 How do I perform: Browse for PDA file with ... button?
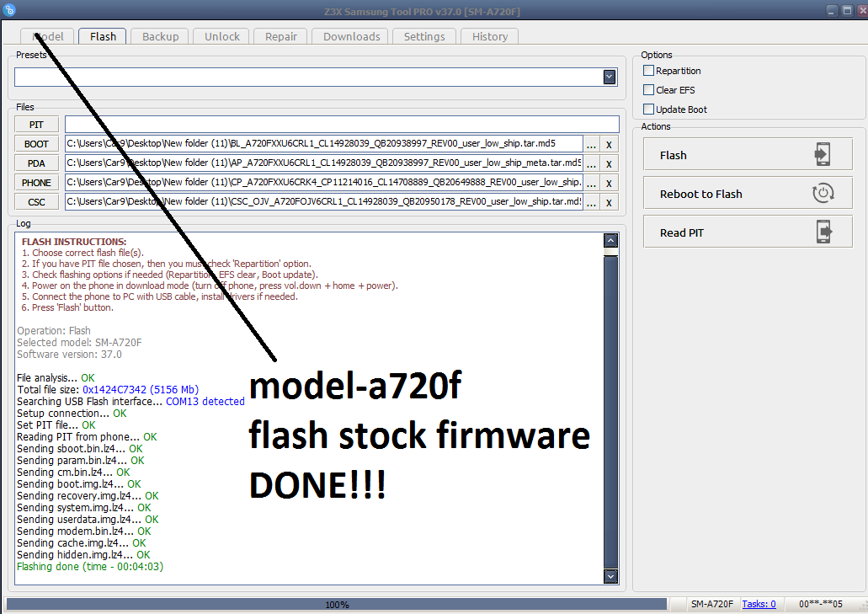(591, 164)
